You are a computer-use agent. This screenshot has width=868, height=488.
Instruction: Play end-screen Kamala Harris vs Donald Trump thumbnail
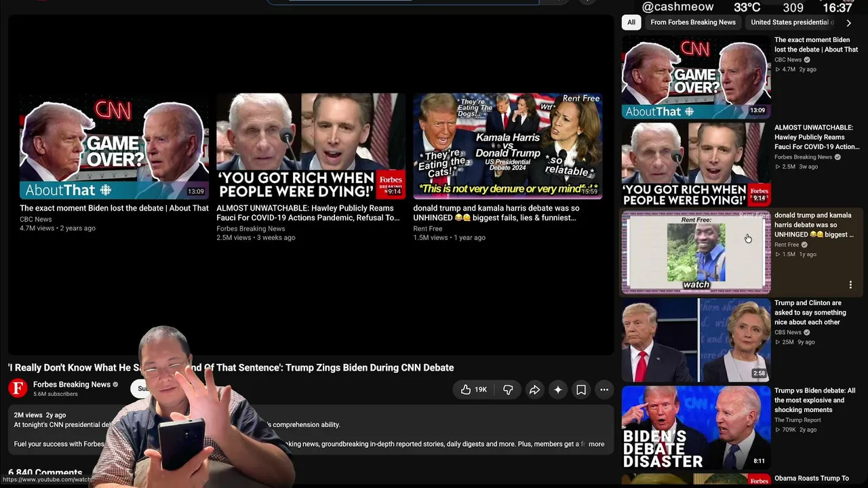tap(508, 146)
